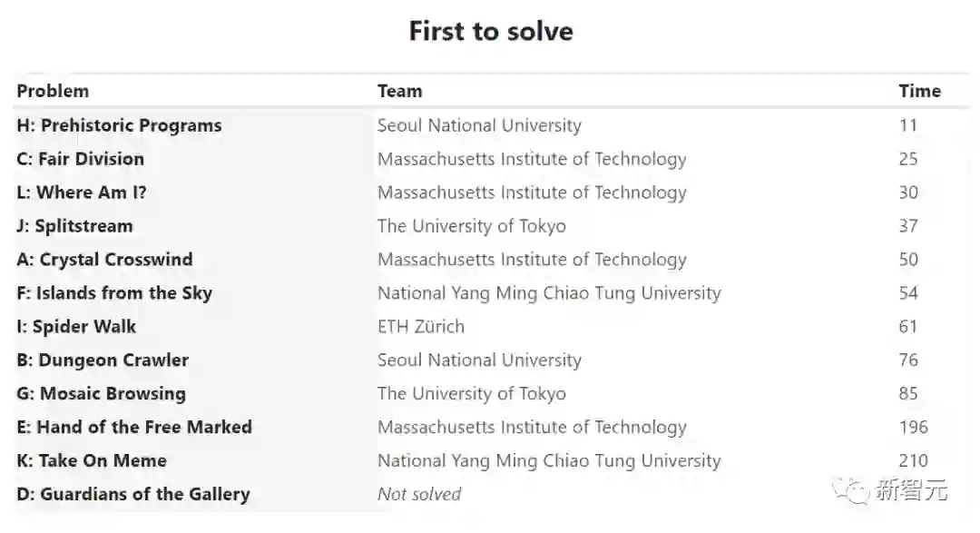Open E: Hand of the Free Marked
Screen dimensions: 980x533
tap(134, 428)
